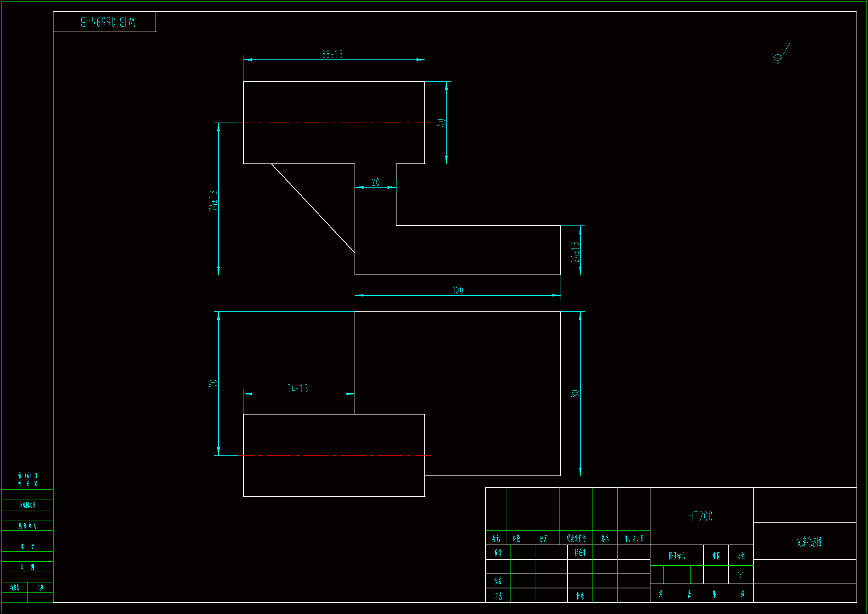
Task: Click the 20 width dimension label
Action: [x=375, y=182]
